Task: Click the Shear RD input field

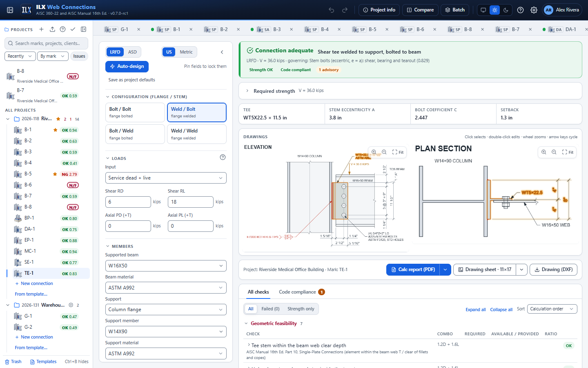Action: (x=128, y=202)
